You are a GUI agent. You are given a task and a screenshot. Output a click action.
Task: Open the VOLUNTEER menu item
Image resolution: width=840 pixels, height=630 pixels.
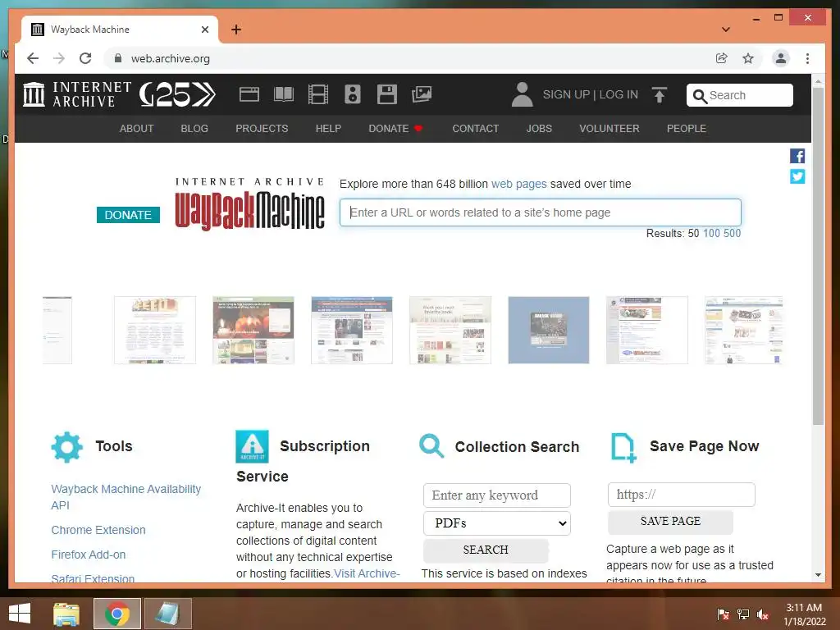609,129
